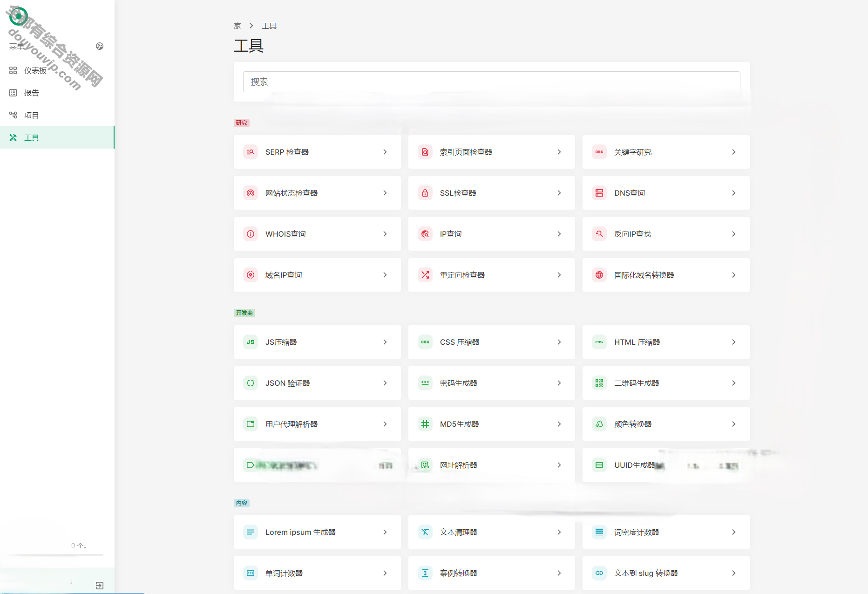Viewport: 868px width, 594px height.
Task: Click the 搜索 input field
Action: [x=491, y=82]
